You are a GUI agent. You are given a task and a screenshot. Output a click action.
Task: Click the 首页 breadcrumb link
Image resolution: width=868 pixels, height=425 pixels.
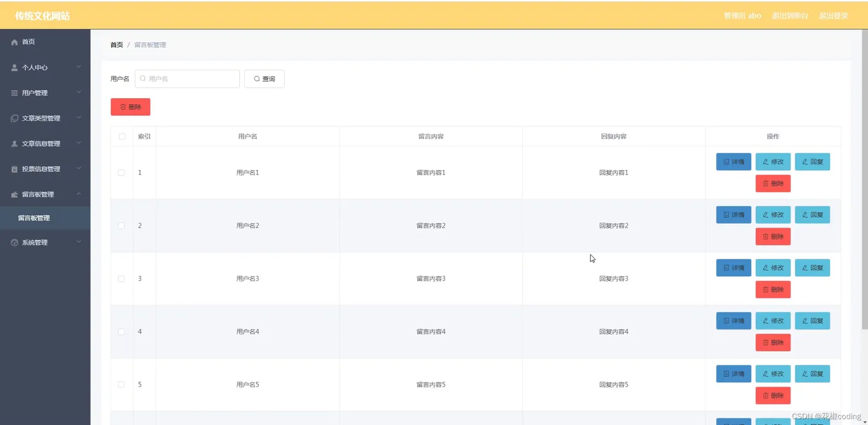point(117,45)
